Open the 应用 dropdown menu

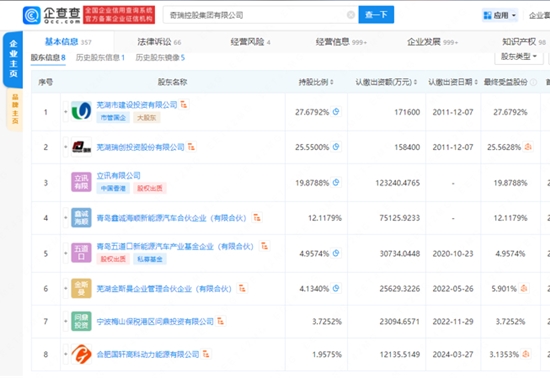pos(500,15)
